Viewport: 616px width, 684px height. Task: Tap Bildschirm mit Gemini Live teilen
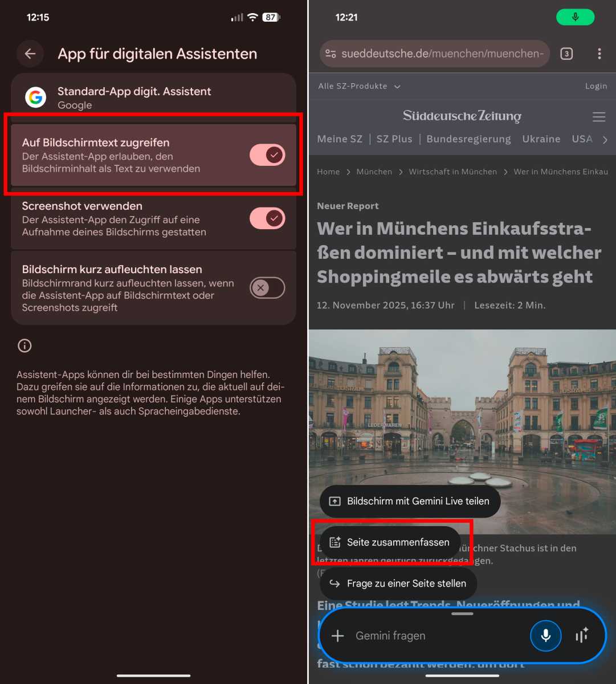pyautogui.click(x=410, y=501)
